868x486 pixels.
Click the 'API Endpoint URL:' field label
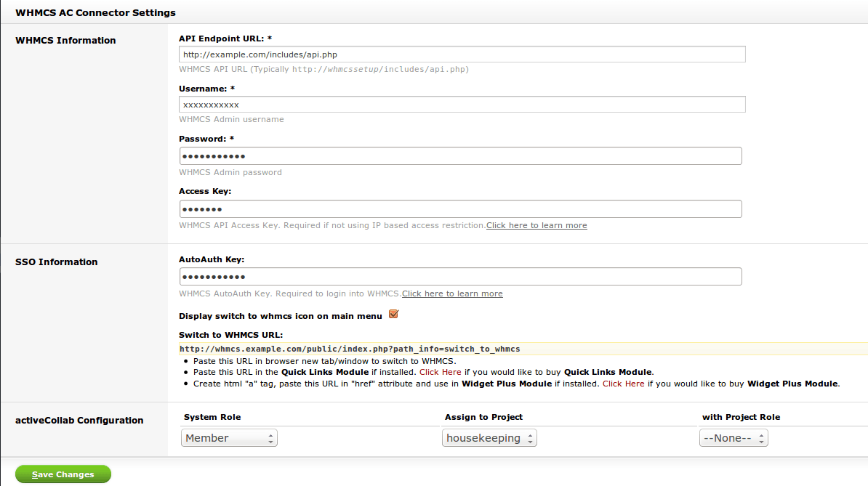(x=225, y=39)
